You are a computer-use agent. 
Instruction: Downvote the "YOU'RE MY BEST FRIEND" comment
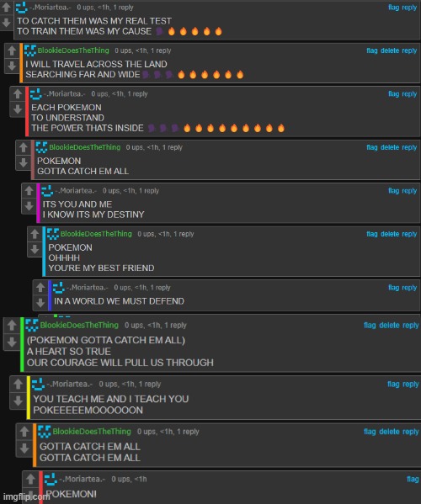click(x=35, y=249)
